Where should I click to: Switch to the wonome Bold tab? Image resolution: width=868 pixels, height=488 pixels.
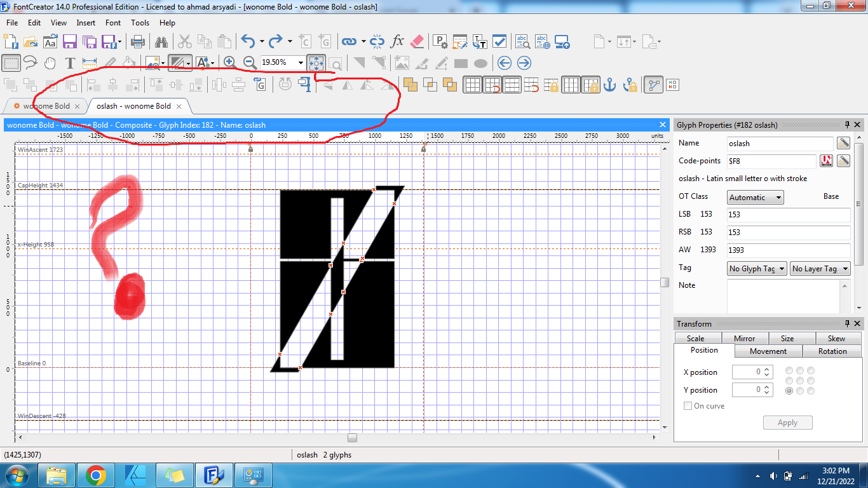point(46,106)
